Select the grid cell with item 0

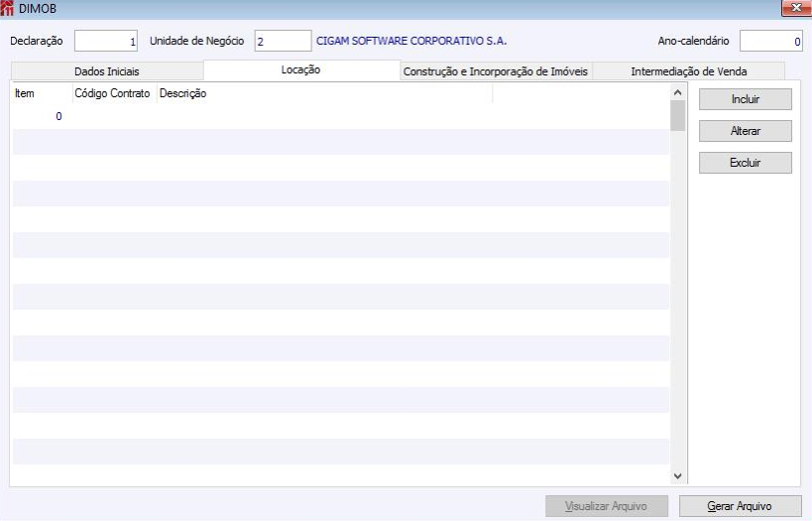(42, 116)
